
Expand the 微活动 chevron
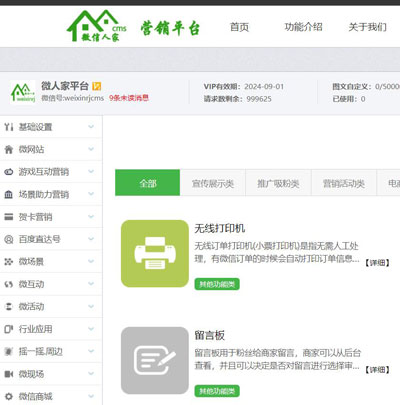(x=91, y=306)
